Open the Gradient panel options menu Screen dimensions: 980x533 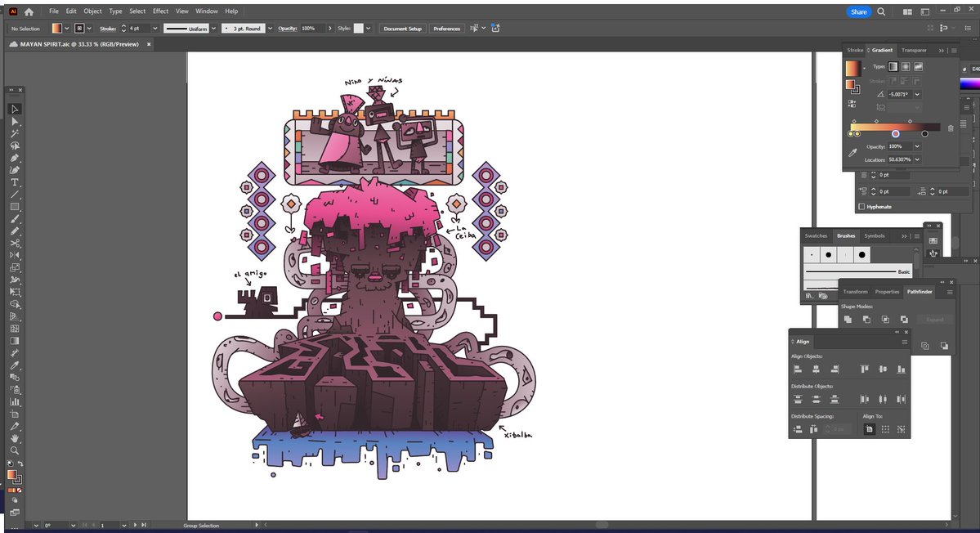click(954, 51)
